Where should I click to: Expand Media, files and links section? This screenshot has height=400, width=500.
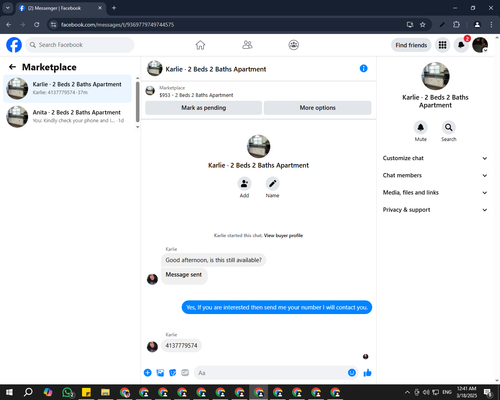pos(435,192)
